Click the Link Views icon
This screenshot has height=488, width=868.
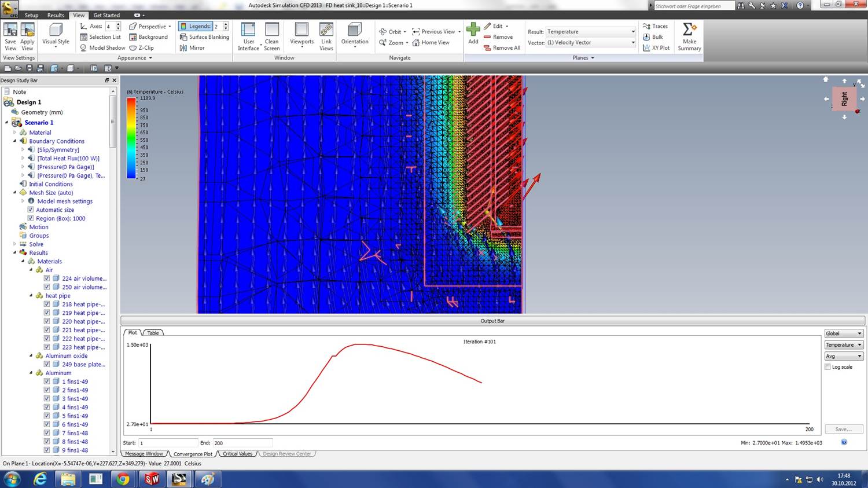(326, 36)
